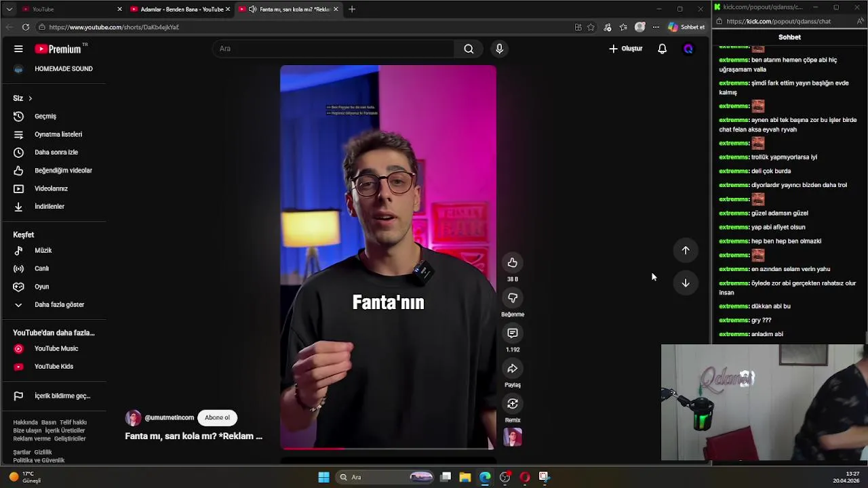
Task: Click the Telif hakkı footer link
Action: 73,422
